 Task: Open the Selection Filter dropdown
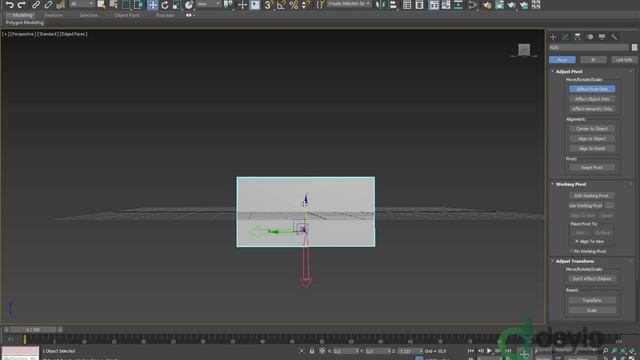81,4
